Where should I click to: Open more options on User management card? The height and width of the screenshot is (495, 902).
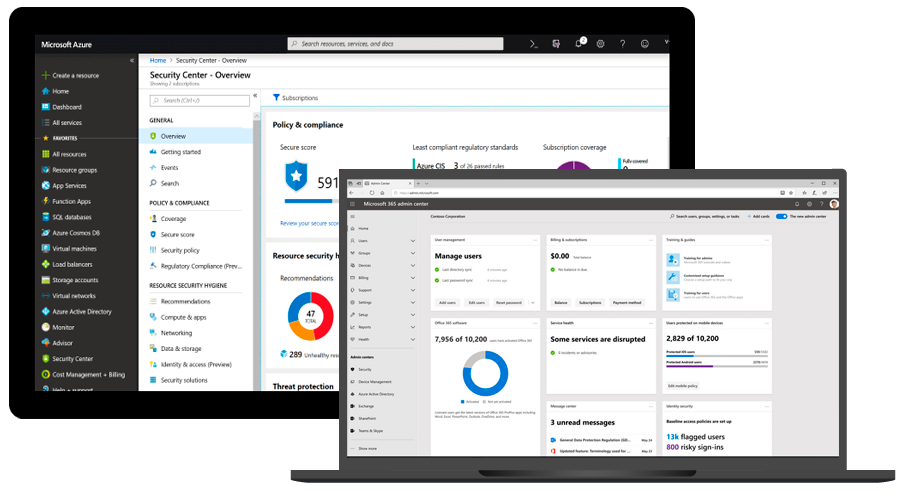(x=535, y=240)
